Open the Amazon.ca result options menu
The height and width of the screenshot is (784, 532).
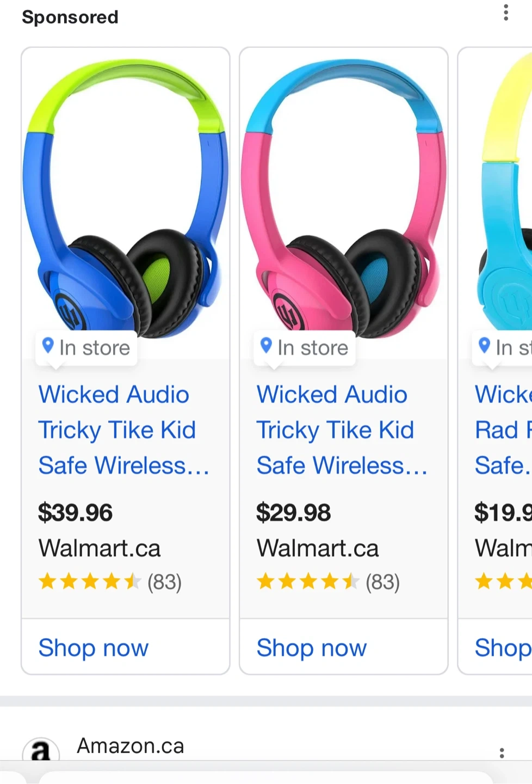click(x=502, y=752)
